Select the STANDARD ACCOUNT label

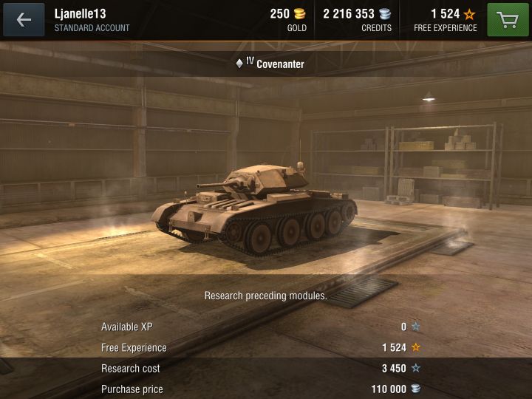pos(92,28)
